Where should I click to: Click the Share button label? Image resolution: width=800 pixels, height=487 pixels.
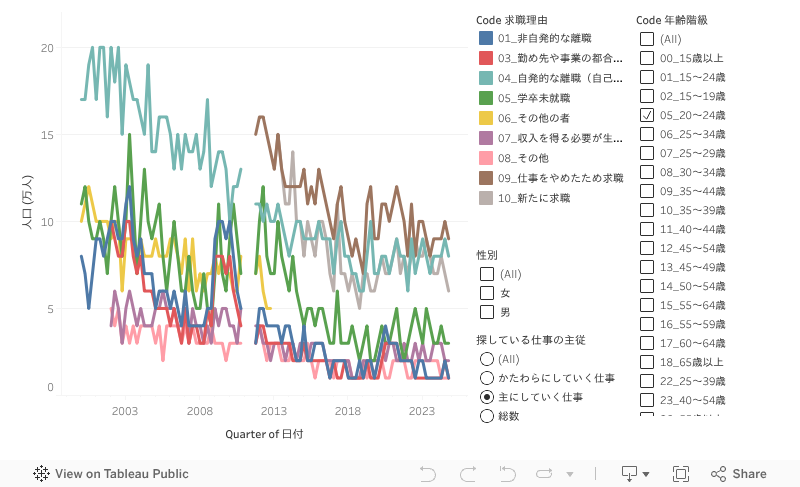pos(749,474)
